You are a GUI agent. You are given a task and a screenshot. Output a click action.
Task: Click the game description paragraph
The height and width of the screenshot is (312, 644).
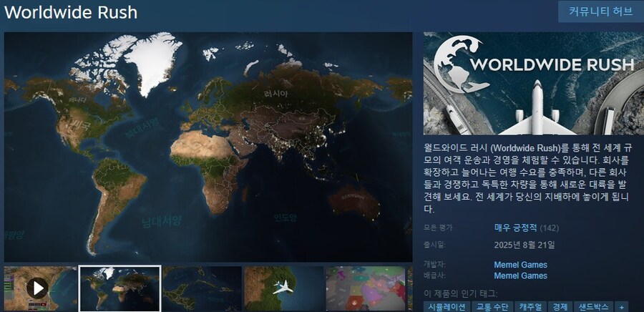(527, 178)
